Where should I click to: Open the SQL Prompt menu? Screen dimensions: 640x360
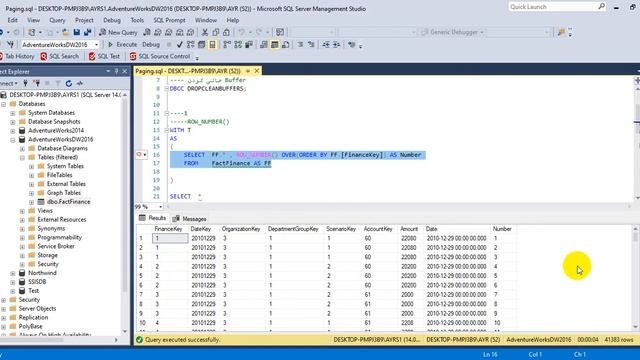click(x=169, y=20)
